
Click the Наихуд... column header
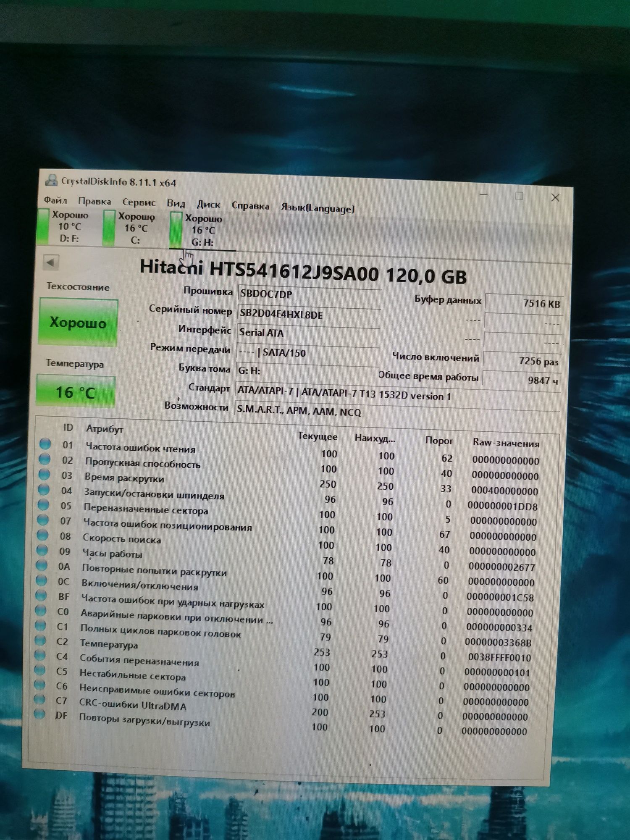tap(375, 438)
